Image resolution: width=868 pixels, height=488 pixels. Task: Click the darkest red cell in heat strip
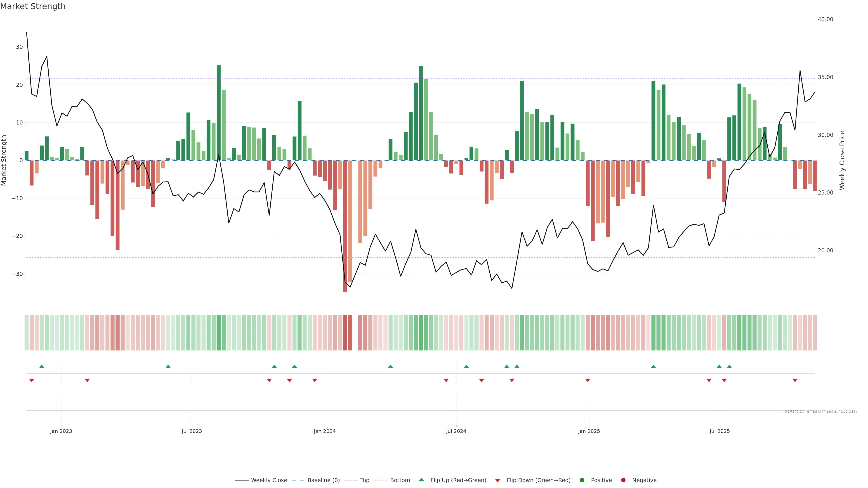(x=345, y=333)
